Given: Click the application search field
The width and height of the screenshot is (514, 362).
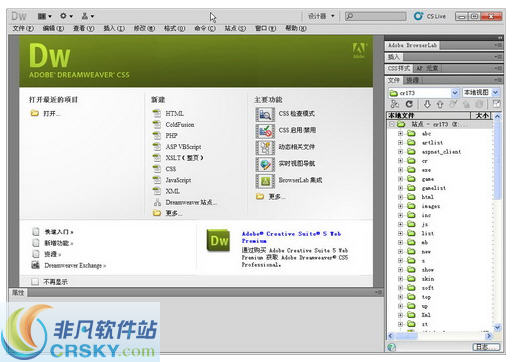Looking at the screenshot, I should point(376,16).
